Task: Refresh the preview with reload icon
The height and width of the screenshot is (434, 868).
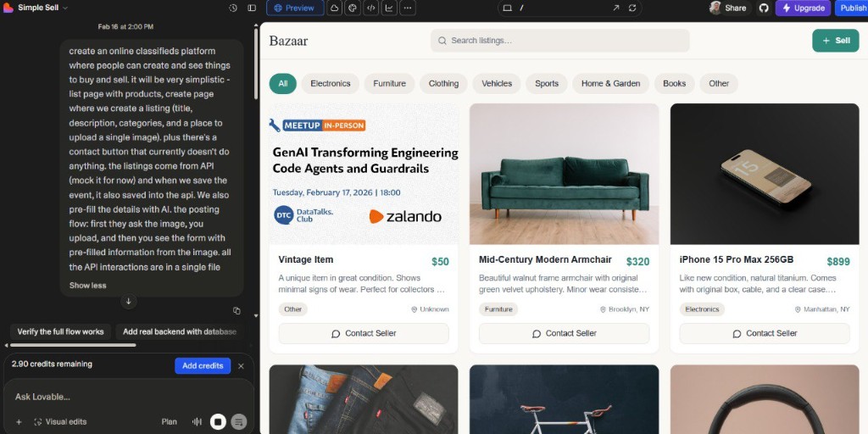Action: click(x=632, y=8)
